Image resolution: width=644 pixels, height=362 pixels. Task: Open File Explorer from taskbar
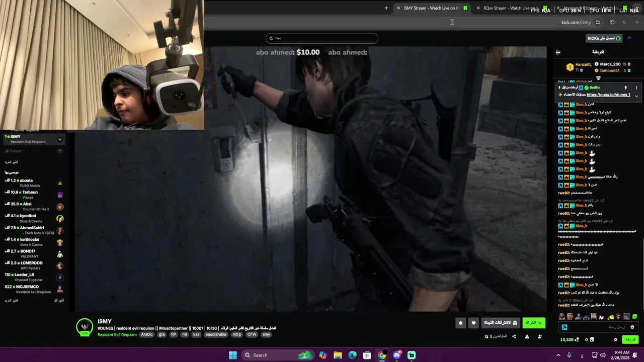(x=338, y=355)
